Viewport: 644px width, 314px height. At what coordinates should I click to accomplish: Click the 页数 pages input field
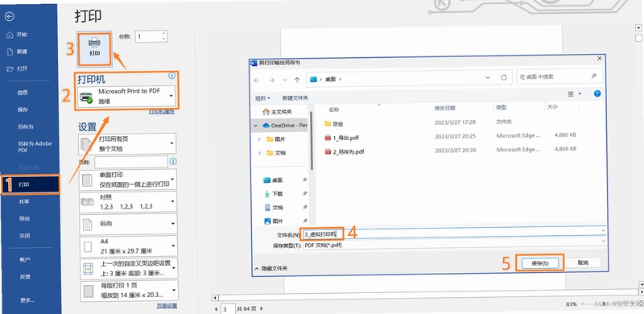pyautogui.click(x=131, y=162)
